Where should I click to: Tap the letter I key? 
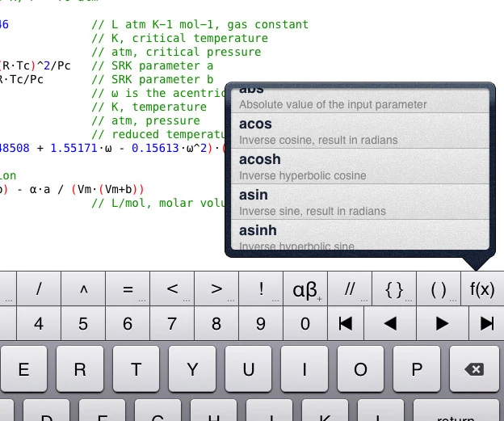tap(304, 369)
